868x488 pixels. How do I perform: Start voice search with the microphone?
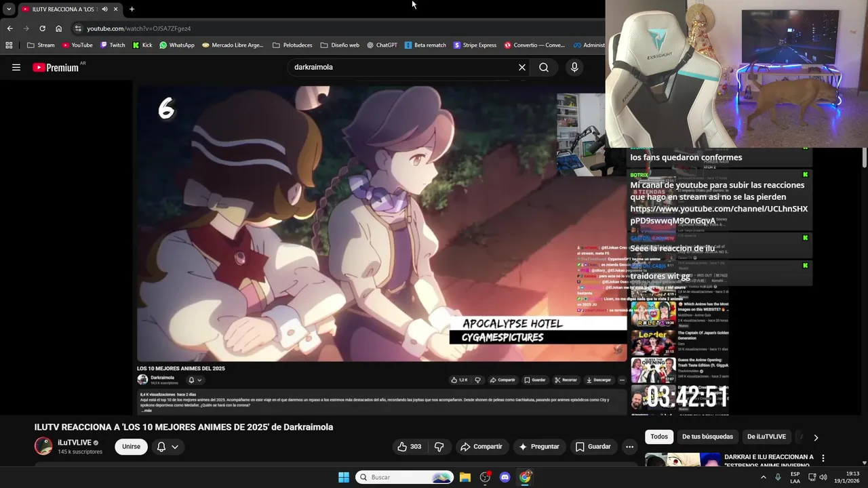click(x=574, y=67)
